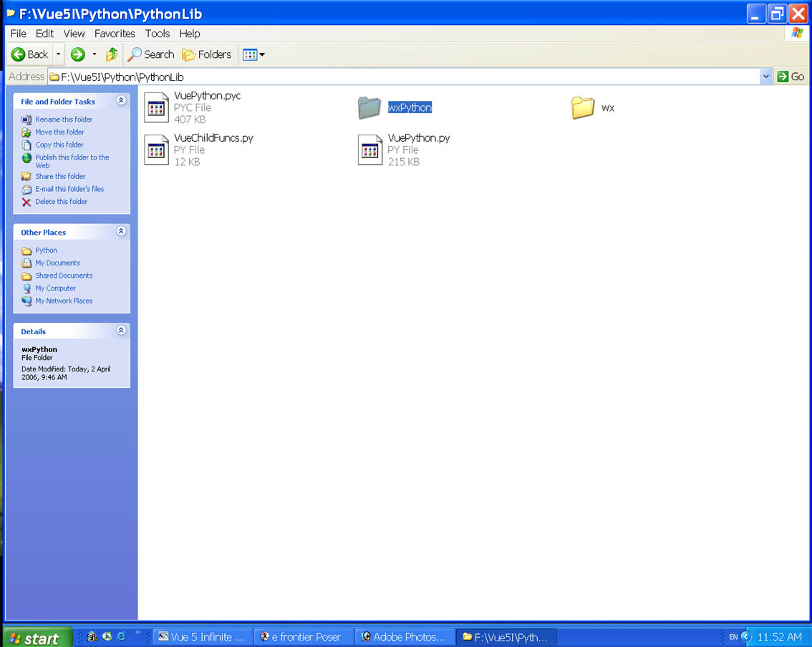Open the Favorites menu
The height and width of the screenshot is (647, 812).
[115, 34]
